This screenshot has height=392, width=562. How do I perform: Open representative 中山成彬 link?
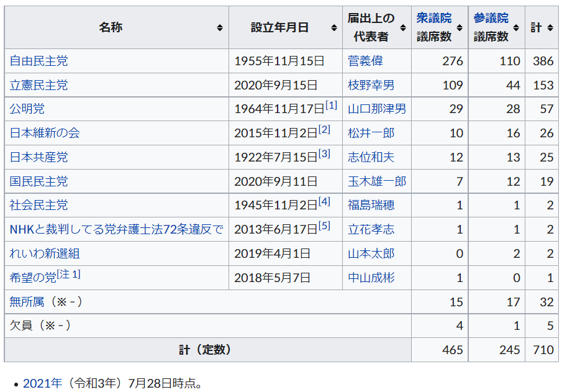coord(371,278)
